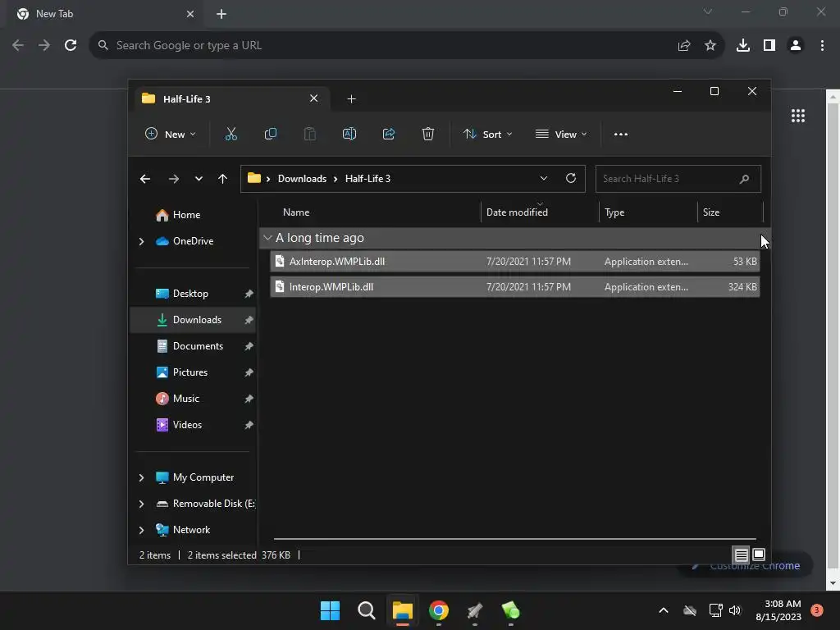Open Documents in sidebar
Viewport: 840px width, 630px height.
[198, 346]
